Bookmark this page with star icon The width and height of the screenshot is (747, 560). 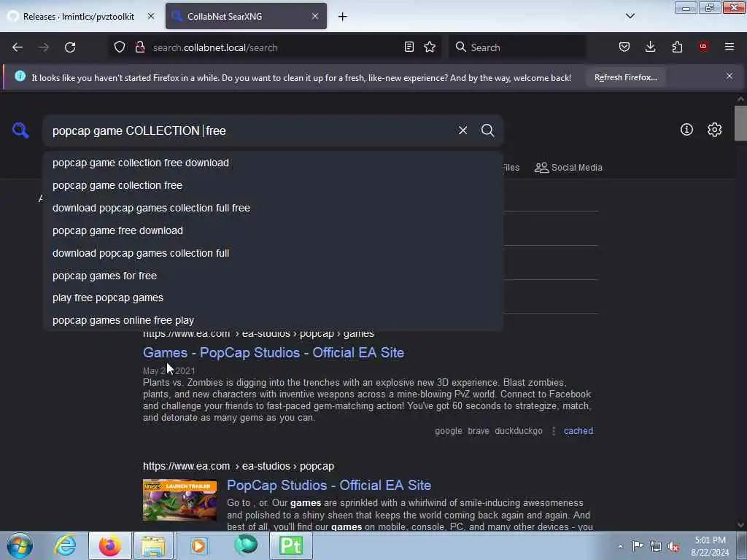point(430,47)
